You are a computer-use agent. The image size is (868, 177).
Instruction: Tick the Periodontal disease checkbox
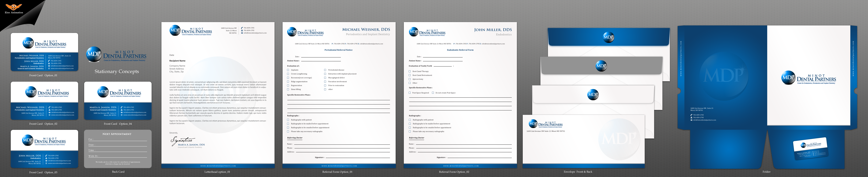click(325, 70)
